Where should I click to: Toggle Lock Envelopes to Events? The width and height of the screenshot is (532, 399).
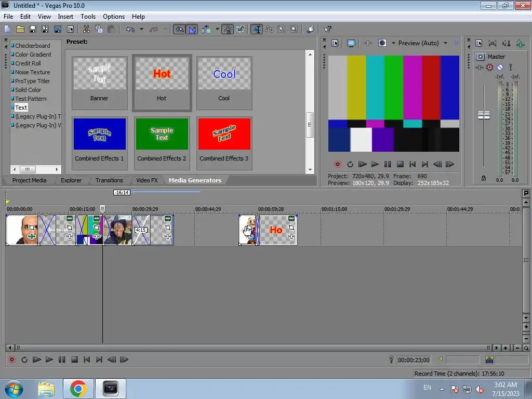click(x=228, y=29)
